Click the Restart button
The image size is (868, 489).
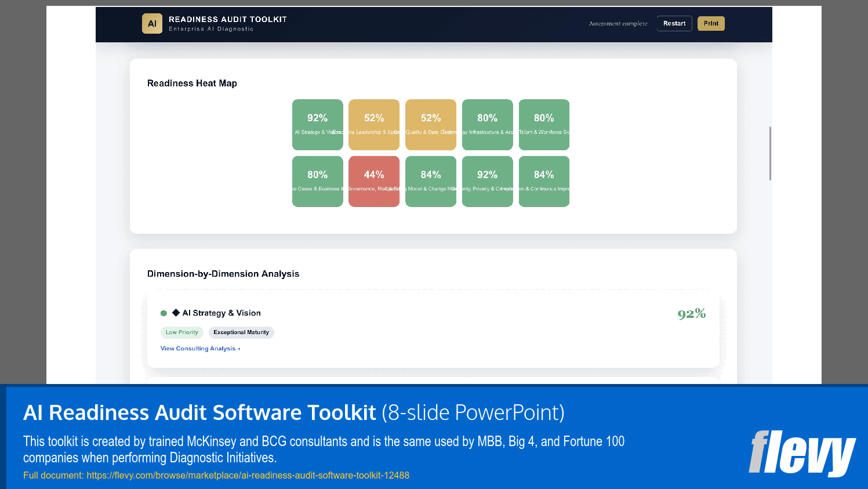(674, 24)
